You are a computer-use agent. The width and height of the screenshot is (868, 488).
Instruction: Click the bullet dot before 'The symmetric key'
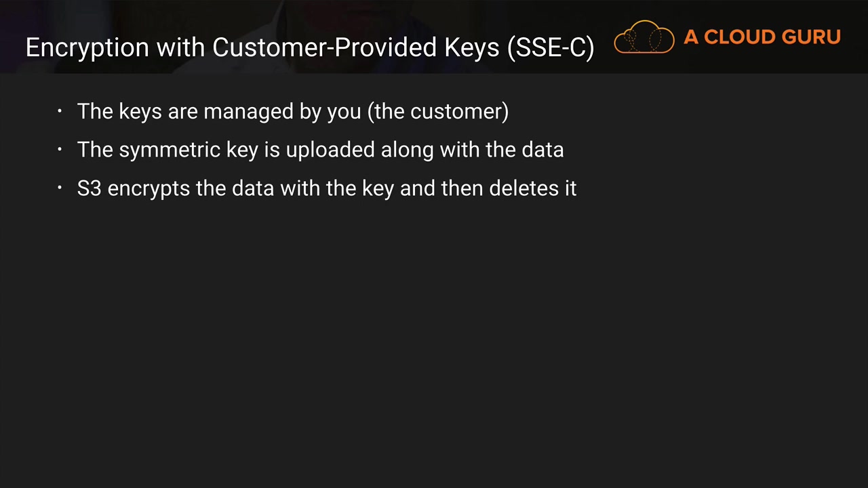(x=60, y=150)
